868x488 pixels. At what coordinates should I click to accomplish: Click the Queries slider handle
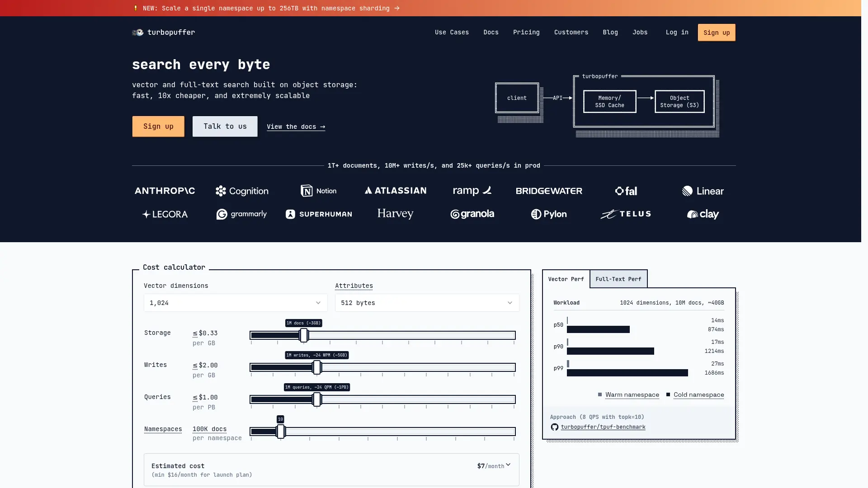tap(317, 399)
